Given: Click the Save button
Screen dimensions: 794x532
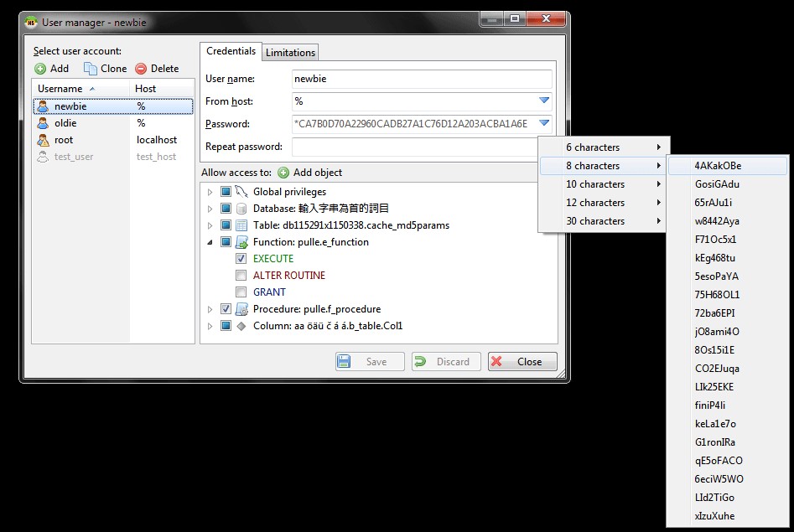Looking at the screenshot, I should 370,361.
